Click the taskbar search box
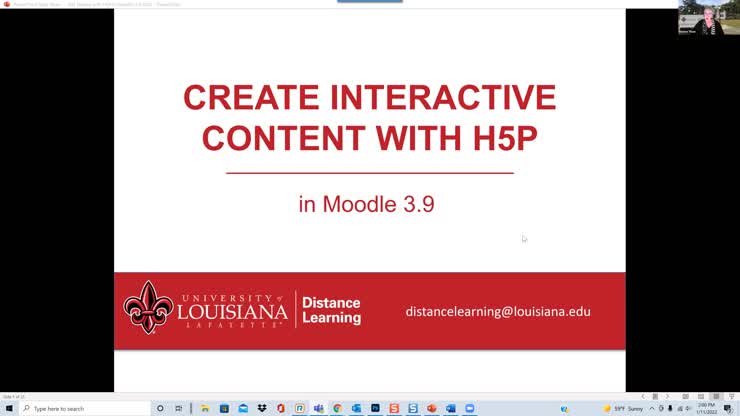Image resolution: width=740 pixels, height=416 pixels. tap(85, 408)
